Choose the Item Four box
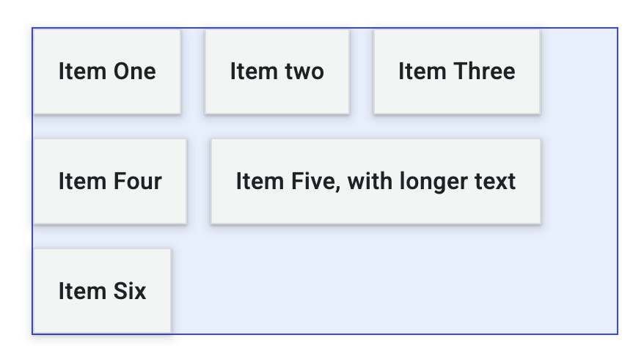This screenshot has width=644, height=346. coord(110,181)
